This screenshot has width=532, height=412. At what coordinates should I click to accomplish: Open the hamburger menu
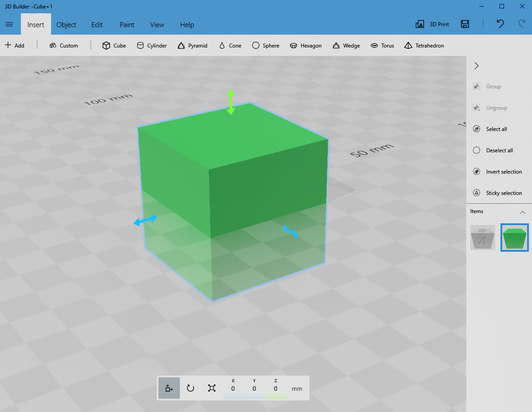(x=9, y=24)
